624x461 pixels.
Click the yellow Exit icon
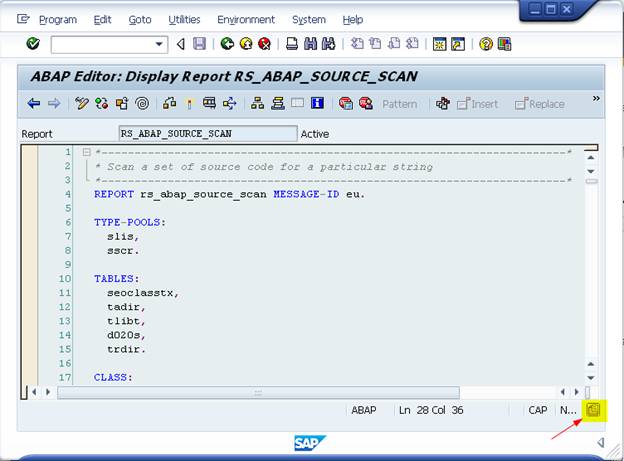[x=246, y=43]
